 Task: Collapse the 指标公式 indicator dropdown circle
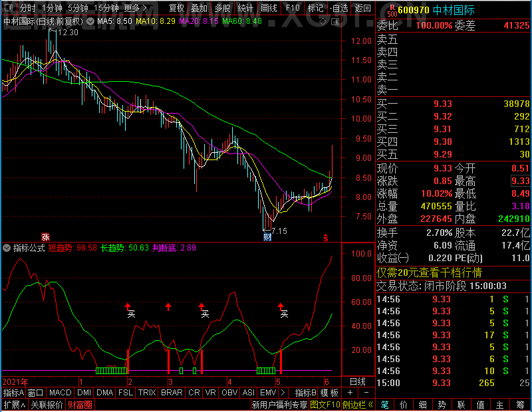click(7, 248)
